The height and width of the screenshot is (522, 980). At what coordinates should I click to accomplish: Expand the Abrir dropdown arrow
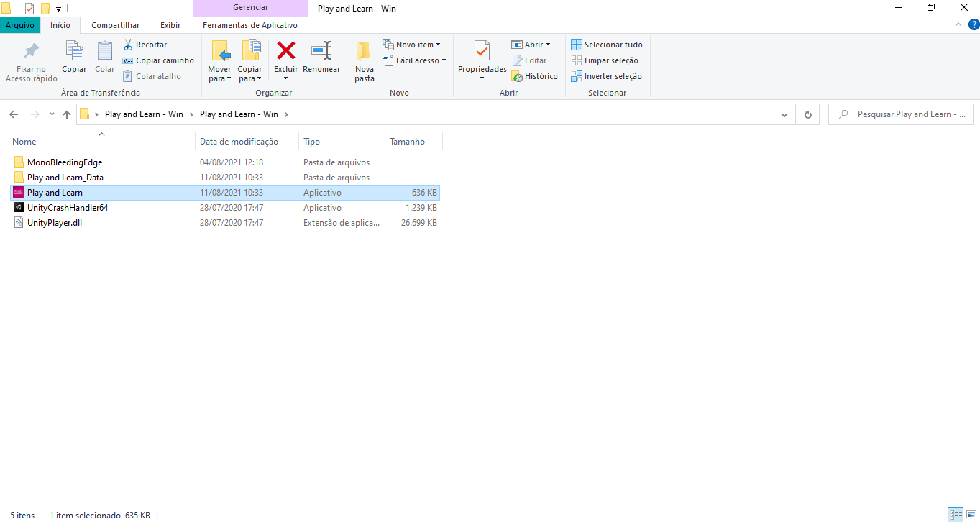[548, 45]
